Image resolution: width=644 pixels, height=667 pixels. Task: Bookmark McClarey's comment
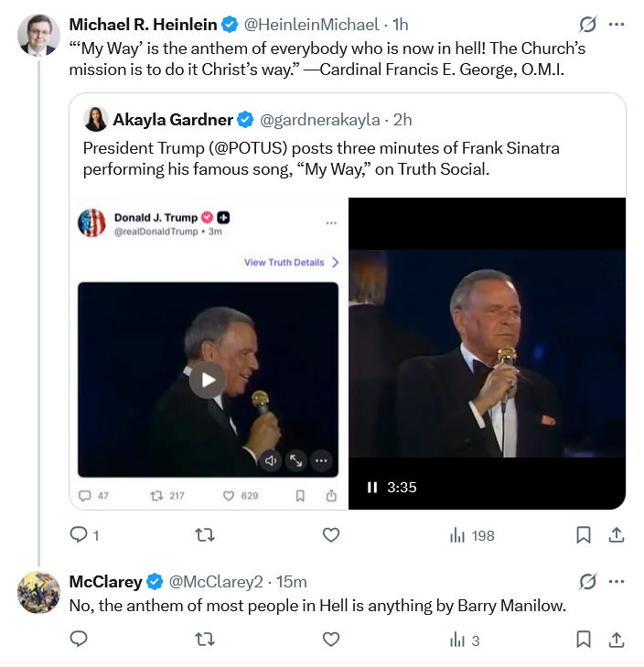pos(584,640)
